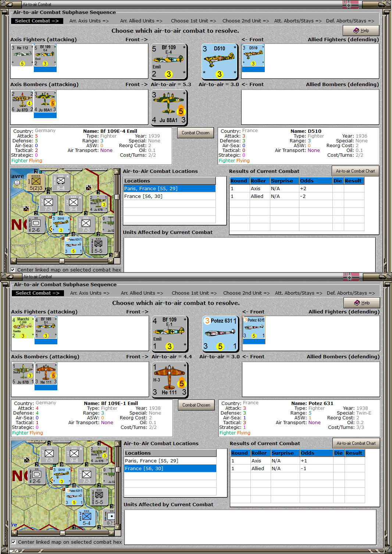Click the 5-4 blue infantry unit on lower map
Image resolution: width=392 pixels, height=554 pixels.
tap(87, 518)
